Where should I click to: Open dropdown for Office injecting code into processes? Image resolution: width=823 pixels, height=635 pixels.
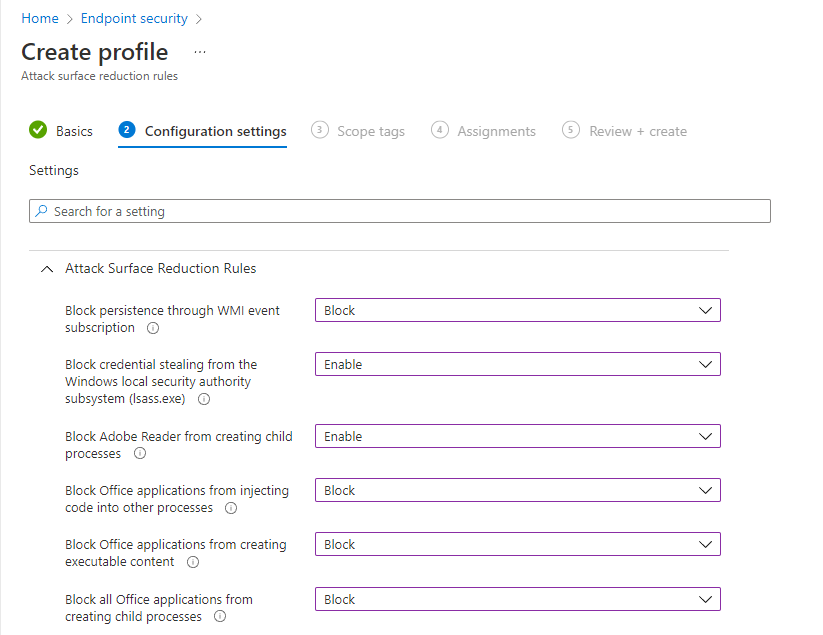pyautogui.click(x=518, y=490)
